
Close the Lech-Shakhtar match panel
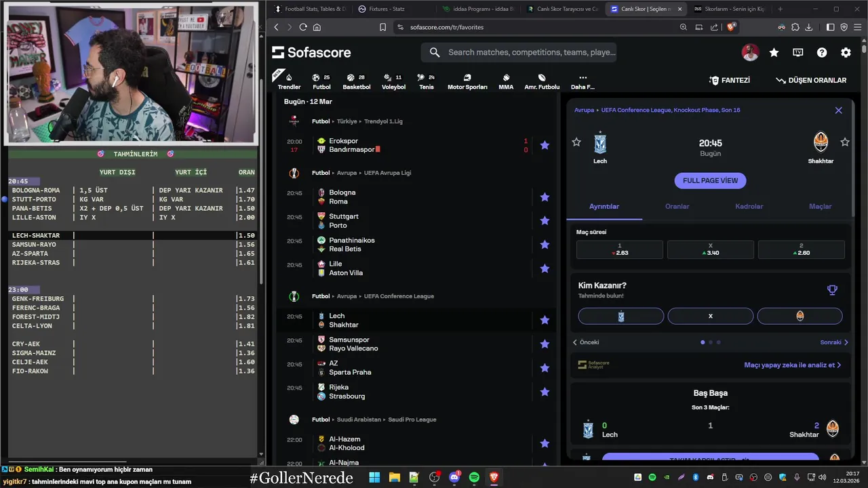838,110
